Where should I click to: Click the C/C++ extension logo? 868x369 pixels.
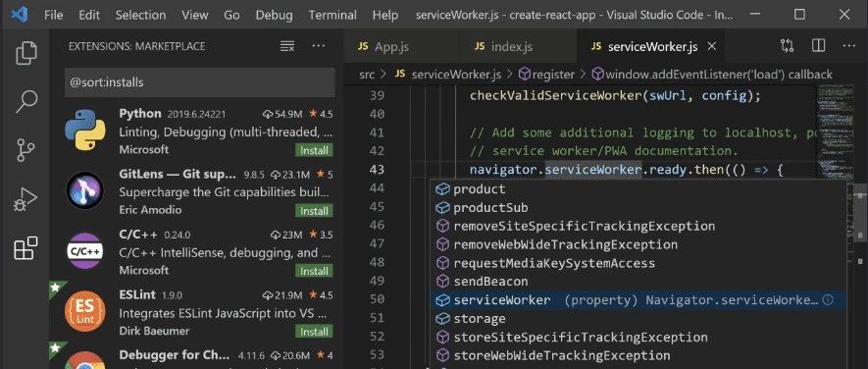(84, 251)
